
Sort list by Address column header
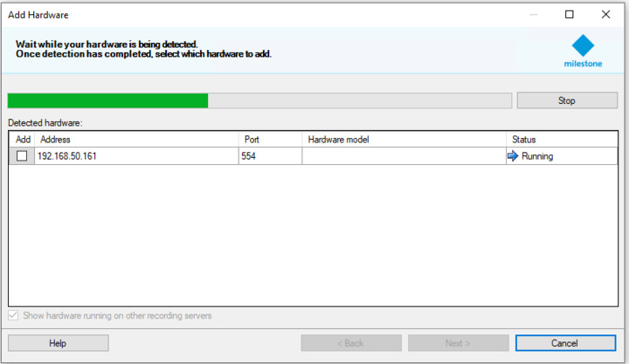[x=136, y=139]
